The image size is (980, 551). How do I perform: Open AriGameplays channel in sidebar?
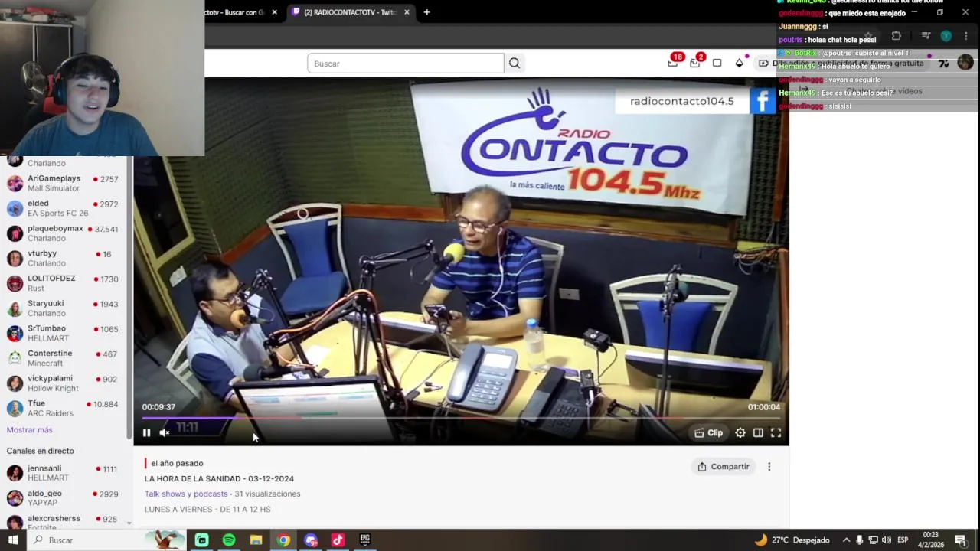tap(63, 183)
